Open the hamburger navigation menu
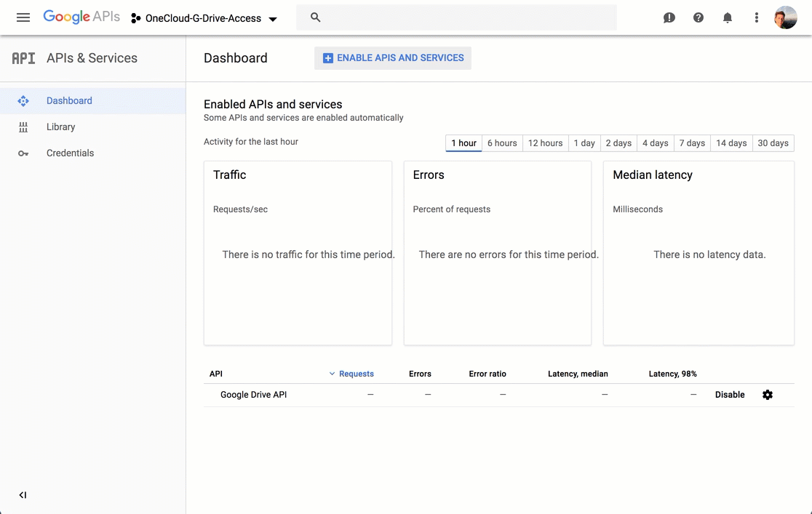812x514 pixels. [x=23, y=17]
